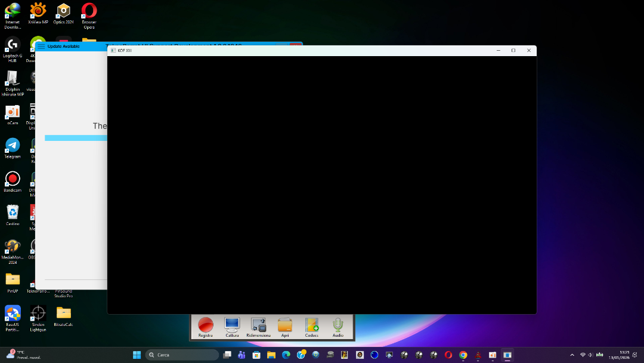The width and height of the screenshot is (644, 363).
Task: Open the Ridimensiona resize tool
Action: 258,325
